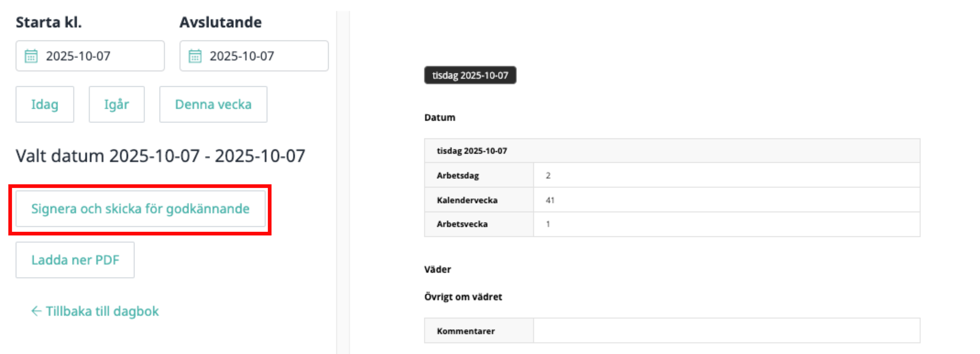Choose the Igår quick date button
The height and width of the screenshot is (354, 980).
coord(116,104)
